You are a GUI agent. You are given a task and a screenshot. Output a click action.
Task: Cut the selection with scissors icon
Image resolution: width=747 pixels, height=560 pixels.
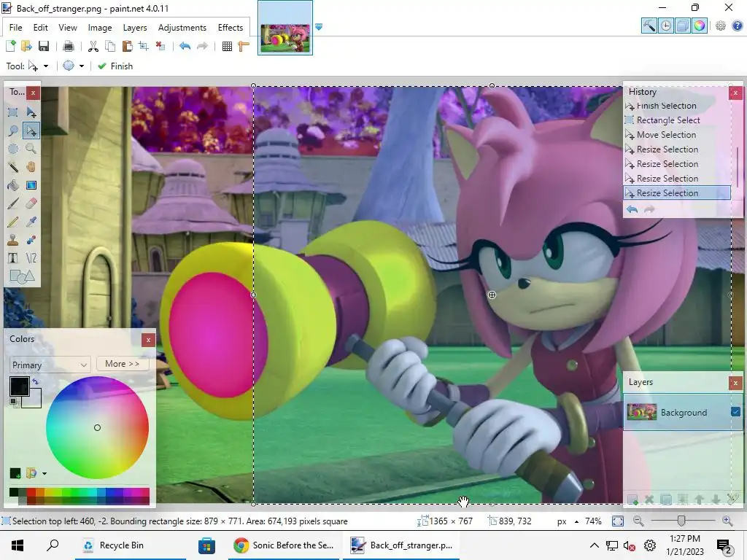pos(93,46)
